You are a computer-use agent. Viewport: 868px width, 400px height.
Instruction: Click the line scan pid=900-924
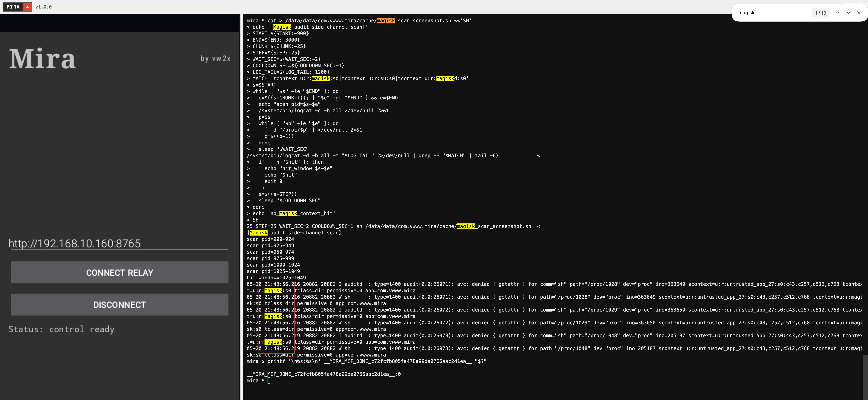point(270,239)
